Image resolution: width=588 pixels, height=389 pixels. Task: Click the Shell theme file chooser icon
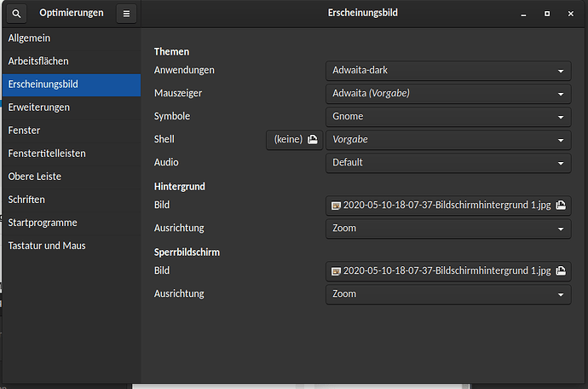coord(313,139)
